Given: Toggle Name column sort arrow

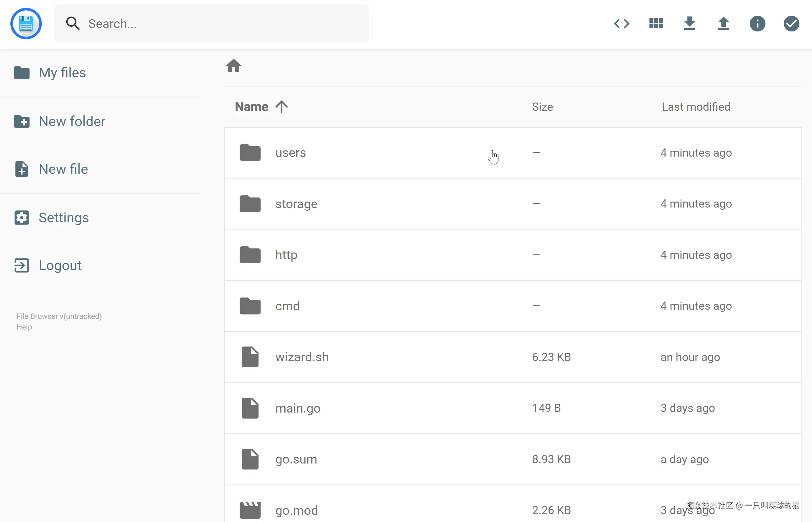Looking at the screenshot, I should [282, 107].
